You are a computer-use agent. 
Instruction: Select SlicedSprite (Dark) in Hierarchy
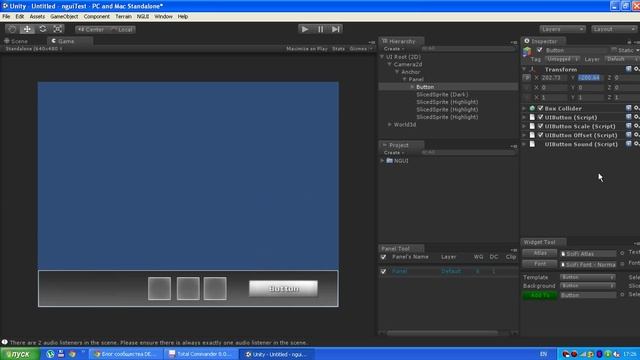click(442, 95)
